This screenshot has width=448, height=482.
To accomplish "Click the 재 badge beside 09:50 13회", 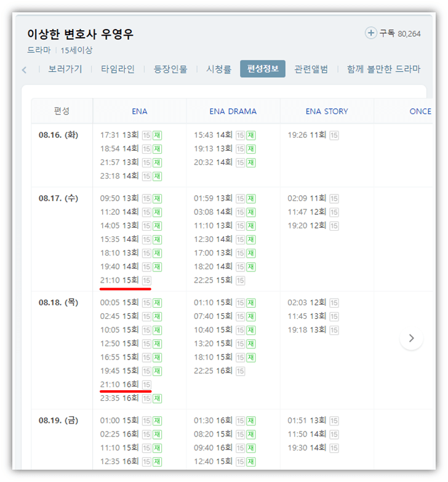I will (158, 199).
